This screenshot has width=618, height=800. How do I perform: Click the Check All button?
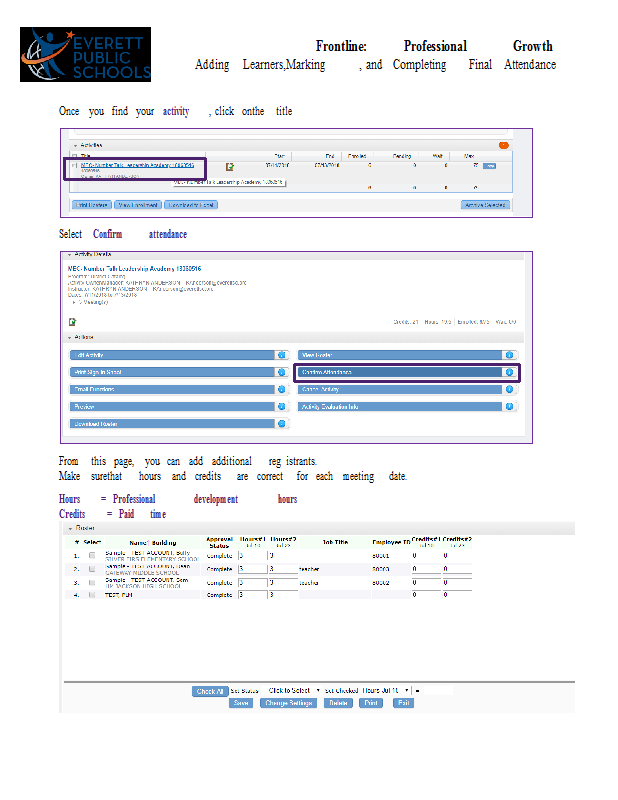[x=210, y=691]
